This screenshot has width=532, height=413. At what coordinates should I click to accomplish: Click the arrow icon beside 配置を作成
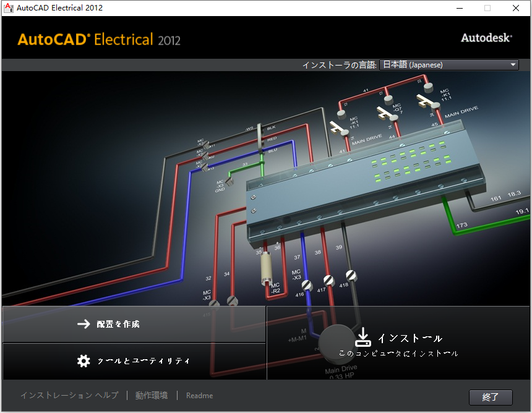pos(84,324)
